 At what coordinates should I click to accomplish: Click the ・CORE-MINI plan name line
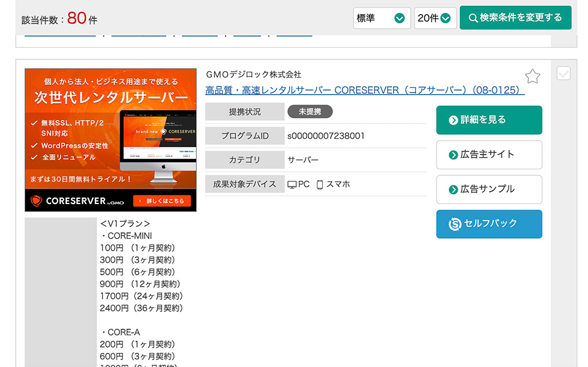(126, 235)
